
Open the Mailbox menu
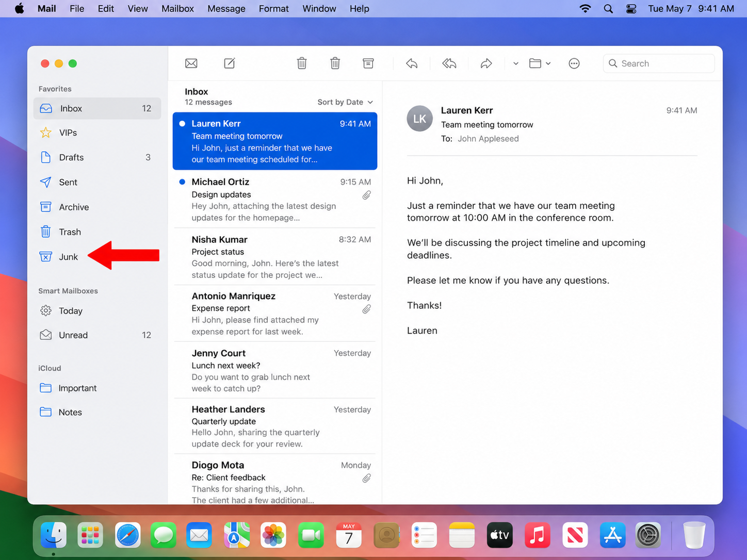[x=177, y=9]
